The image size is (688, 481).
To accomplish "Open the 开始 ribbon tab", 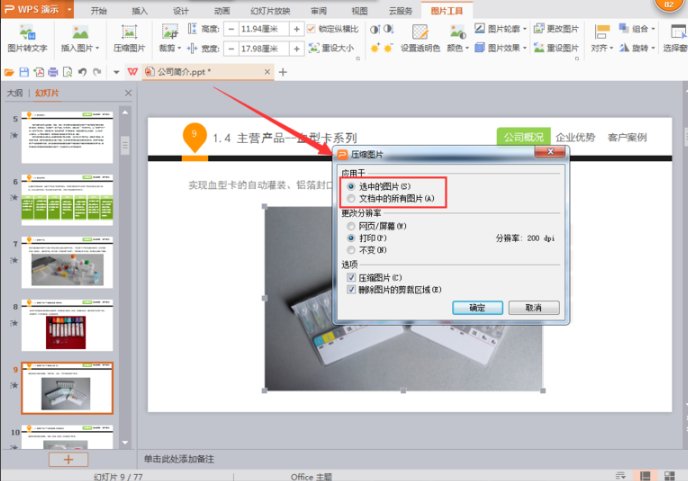I will coord(99,11).
